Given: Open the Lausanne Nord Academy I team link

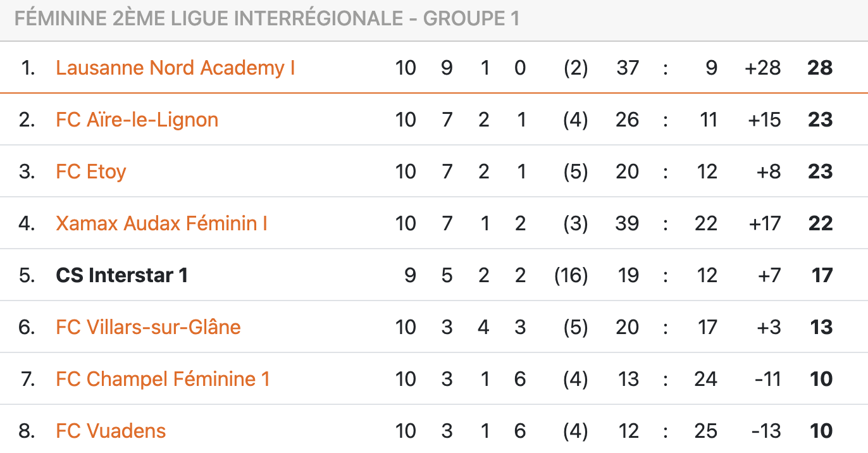Looking at the screenshot, I should [175, 68].
